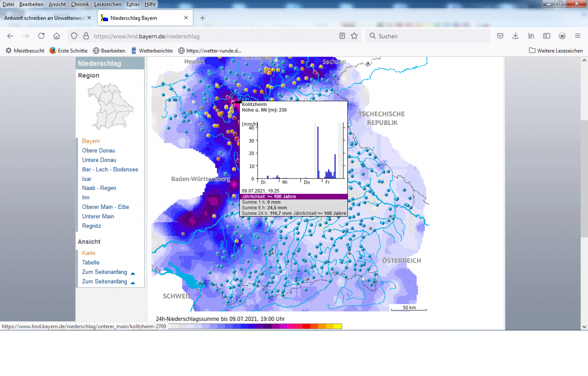Image resolution: width=588 pixels, height=376 pixels.
Task: Click the browser reload button
Action: click(x=41, y=36)
